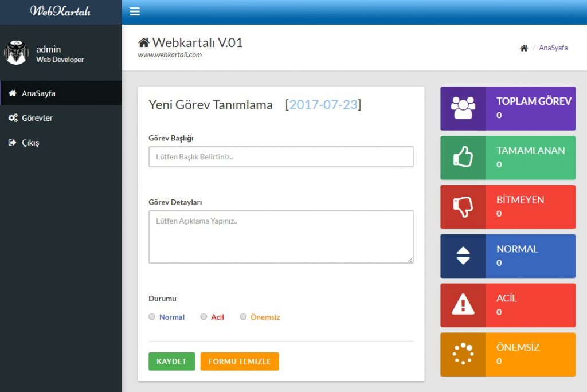
Task: Click the admin avatar image
Action: 16,52
